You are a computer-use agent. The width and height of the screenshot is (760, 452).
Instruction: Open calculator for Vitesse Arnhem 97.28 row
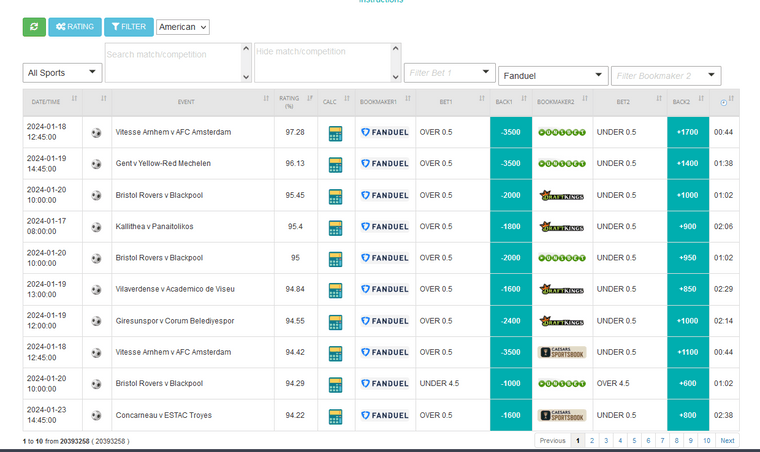[335, 133]
